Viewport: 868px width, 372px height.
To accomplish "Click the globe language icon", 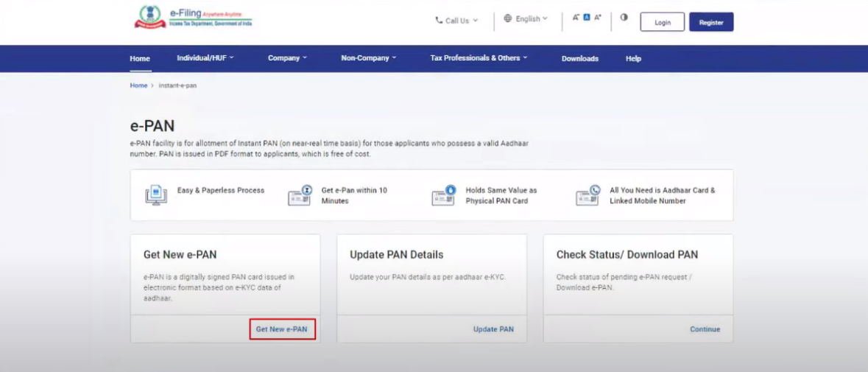I will (x=508, y=18).
